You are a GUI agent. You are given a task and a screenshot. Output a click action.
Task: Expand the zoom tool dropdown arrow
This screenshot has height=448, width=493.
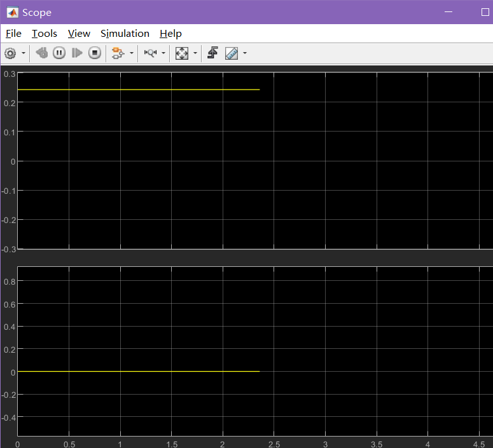coord(163,53)
